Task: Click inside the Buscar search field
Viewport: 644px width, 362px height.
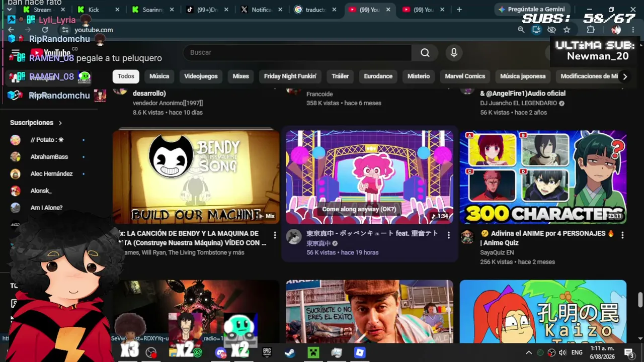Action: [x=297, y=52]
